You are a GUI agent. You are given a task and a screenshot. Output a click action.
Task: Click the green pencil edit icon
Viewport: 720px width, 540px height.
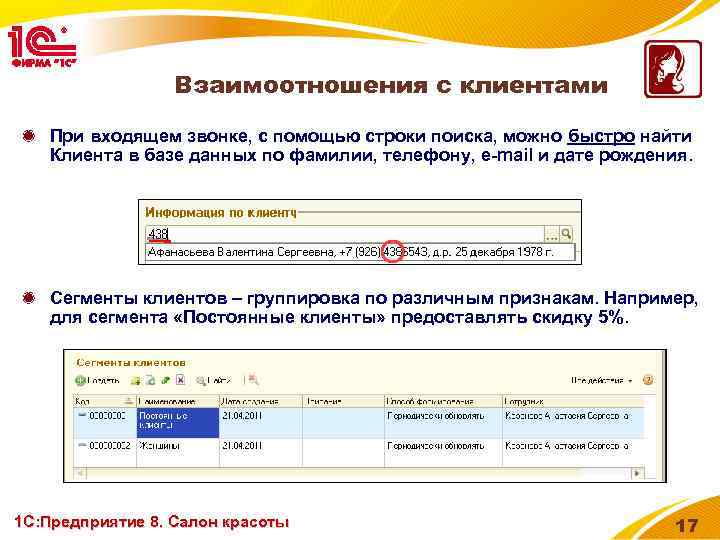tap(165, 380)
